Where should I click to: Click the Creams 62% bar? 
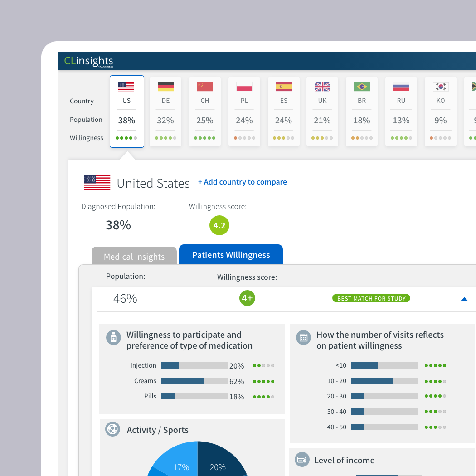(x=194, y=381)
